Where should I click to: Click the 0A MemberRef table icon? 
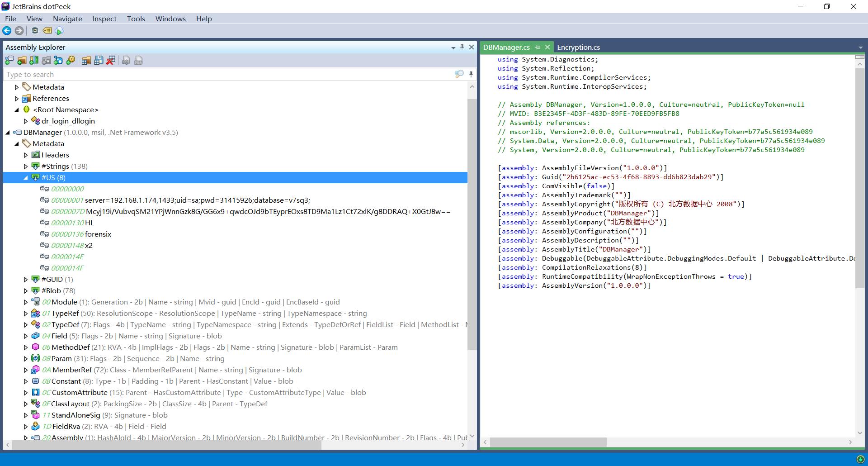click(36, 370)
